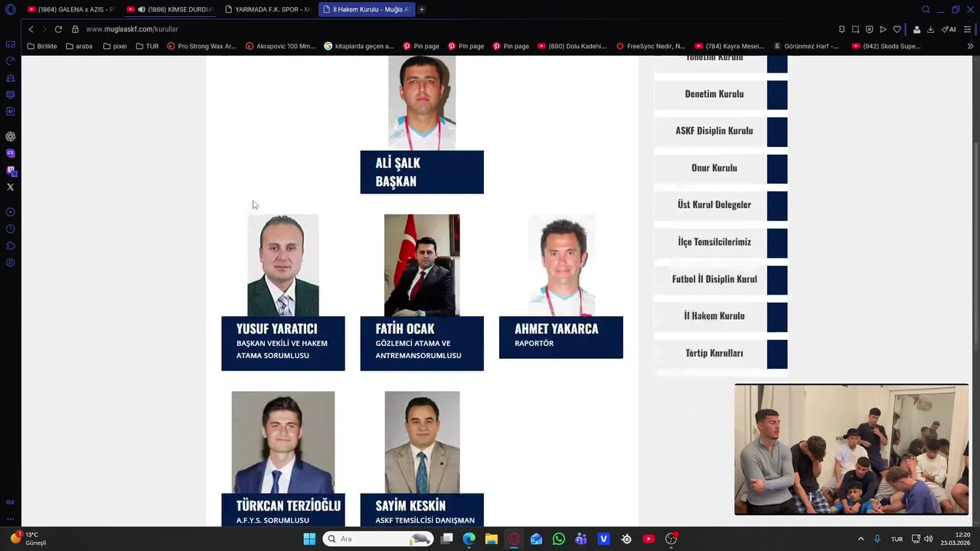Mute the KİMSE DURDUR tab audio

(142, 9)
